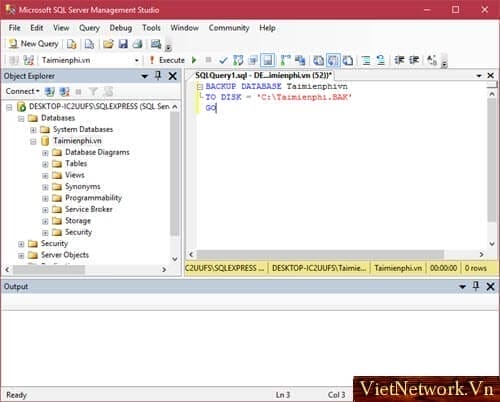500x402 pixels.
Task: Start debugging with the green arrow
Action: (x=194, y=60)
